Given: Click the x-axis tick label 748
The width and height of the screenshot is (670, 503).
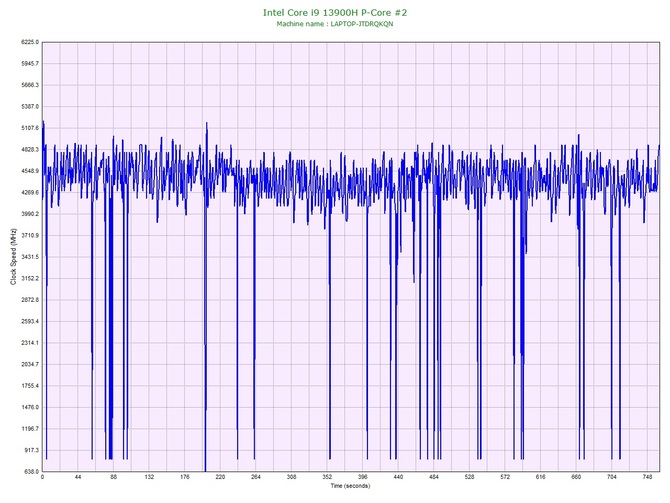Looking at the screenshot, I should 647,477.
